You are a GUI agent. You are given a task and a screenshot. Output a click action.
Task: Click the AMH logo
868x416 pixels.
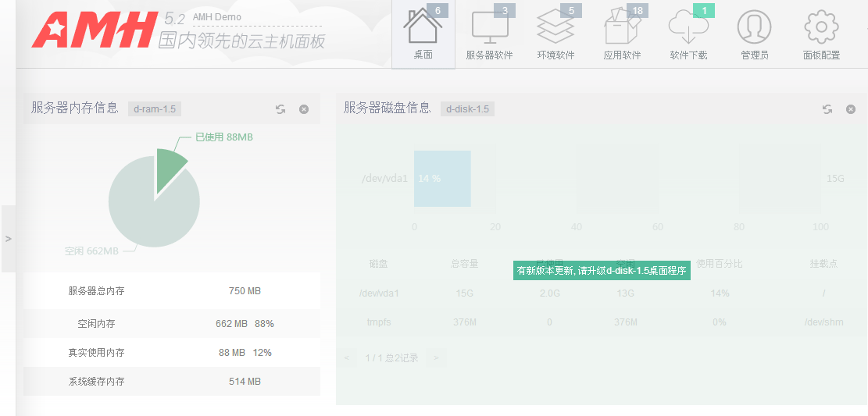tap(94, 31)
